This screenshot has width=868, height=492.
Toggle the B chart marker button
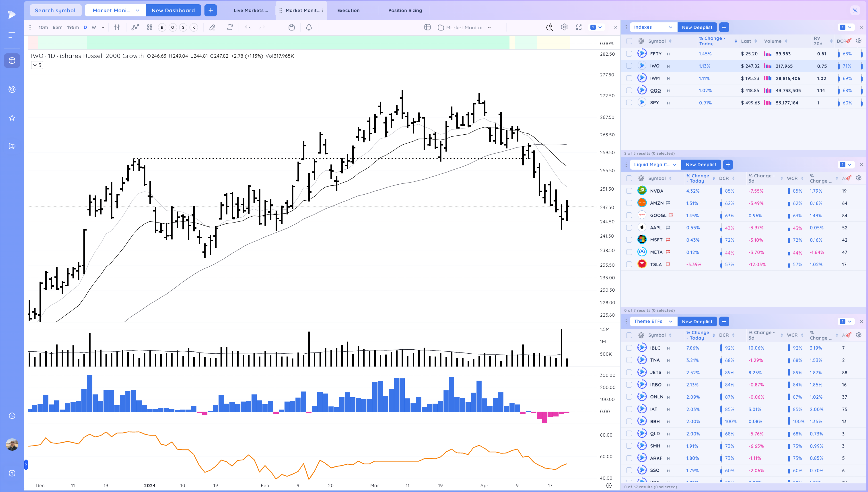(x=162, y=27)
